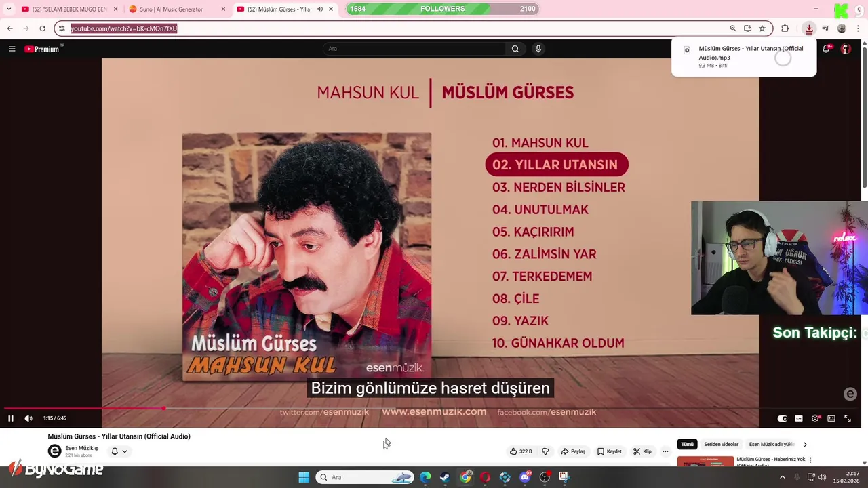Open the player settings gear
The height and width of the screenshot is (488, 868).
click(x=815, y=418)
